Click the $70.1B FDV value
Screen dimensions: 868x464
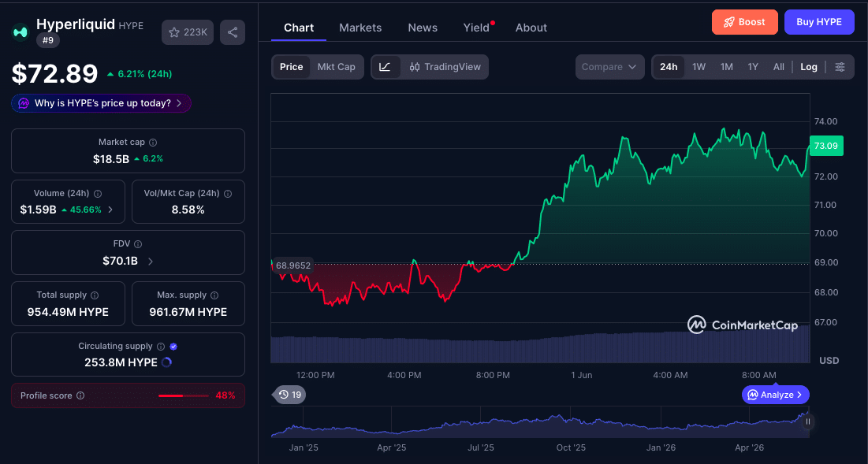click(x=120, y=261)
